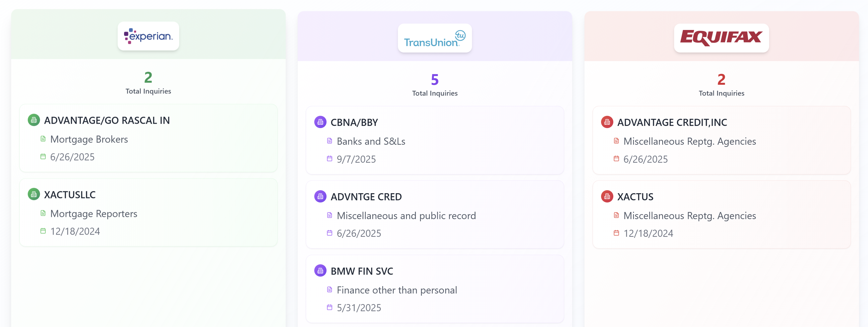Click calendar icon next to 5/31/2025
The height and width of the screenshot is (327, 868).
tap(330, 307)
